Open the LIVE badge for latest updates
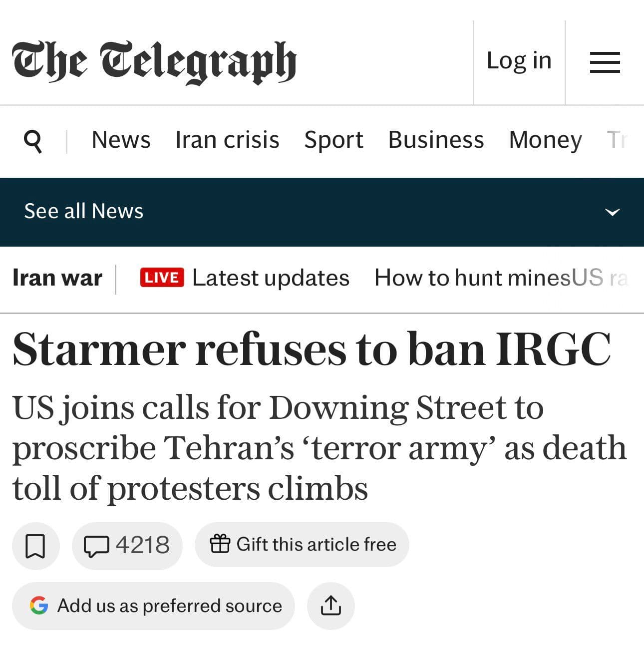This screenshot has height=651, width=644. pos(162,278)
